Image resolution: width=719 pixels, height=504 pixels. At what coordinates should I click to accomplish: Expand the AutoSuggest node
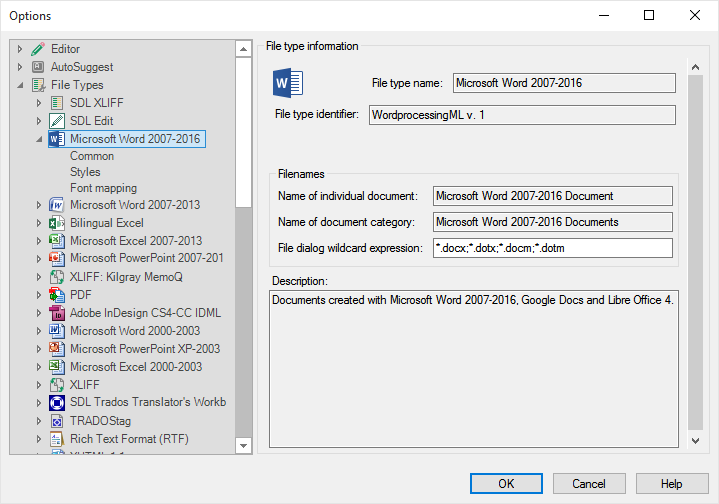tap(20, 67)
